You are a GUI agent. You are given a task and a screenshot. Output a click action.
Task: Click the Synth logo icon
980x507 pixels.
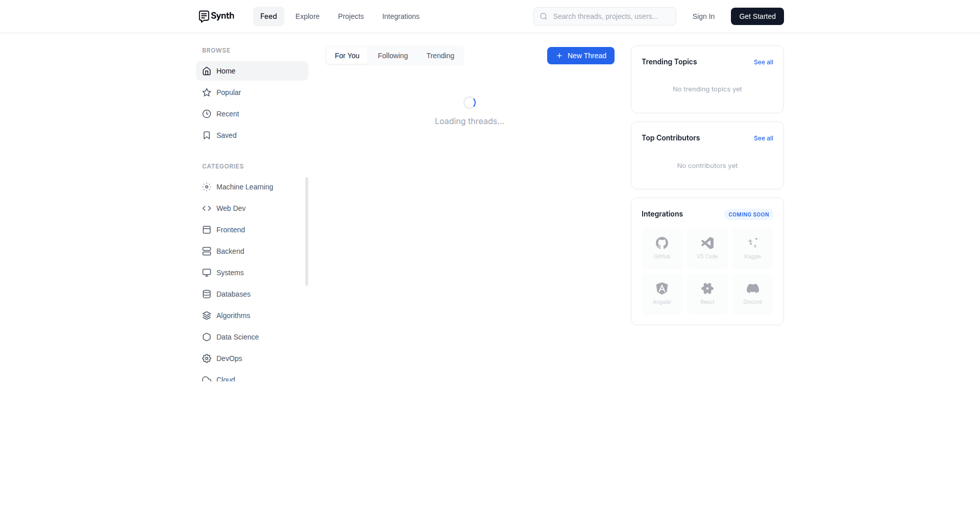pyautogui.click(x=204, y=16)
